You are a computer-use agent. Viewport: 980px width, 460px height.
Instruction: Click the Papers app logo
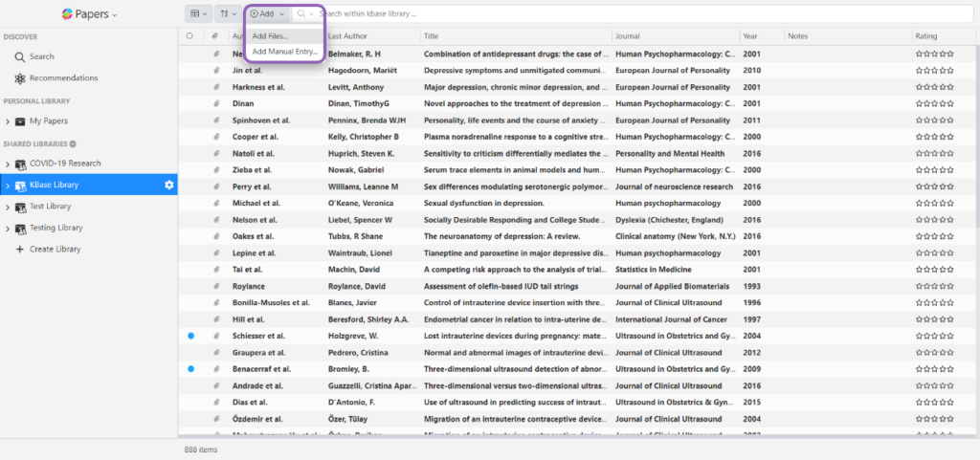tap(68, 14)
